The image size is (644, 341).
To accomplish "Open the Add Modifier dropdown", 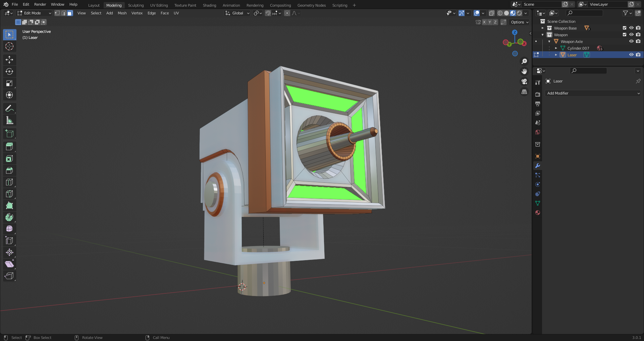I will point(593,93).
